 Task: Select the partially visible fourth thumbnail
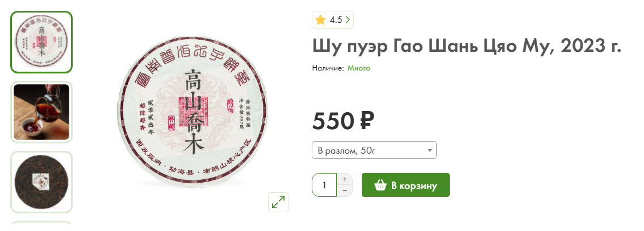41,223
